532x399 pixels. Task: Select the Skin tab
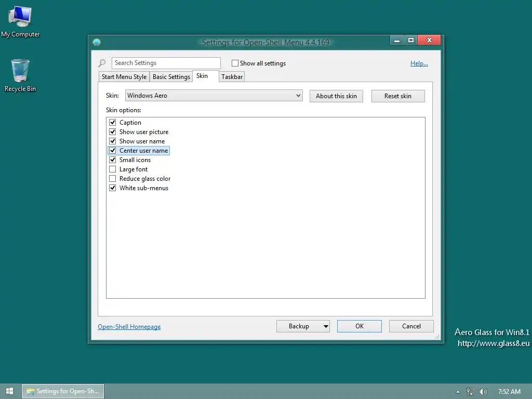tap(205, 76)
